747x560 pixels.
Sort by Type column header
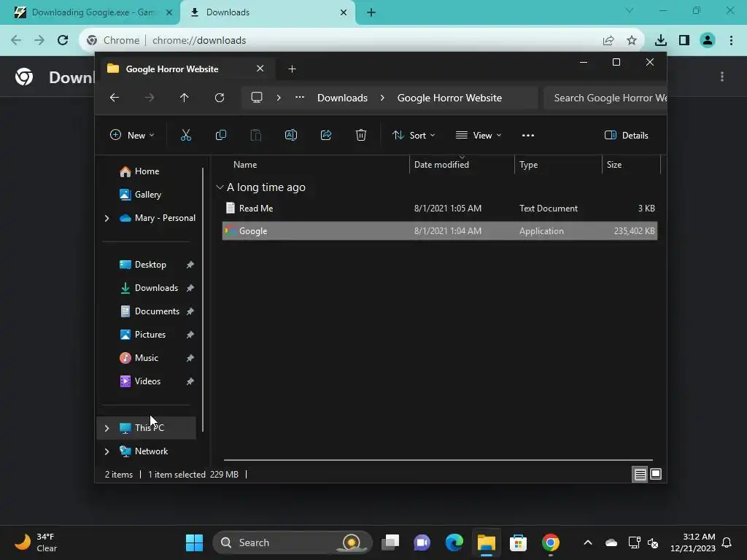click(528, 165)
